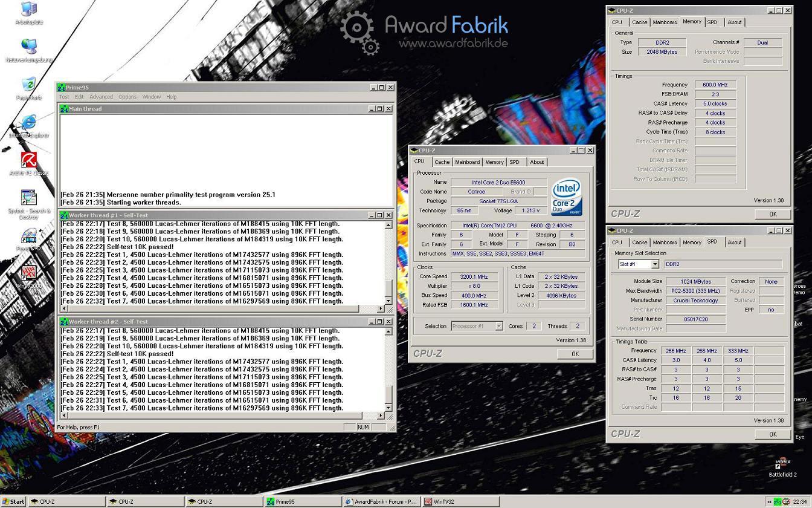The width and height of the screenshot is (812, 508).
Task: Click the Serial Number value '85017C20'
Action: (x=695, y=319)
